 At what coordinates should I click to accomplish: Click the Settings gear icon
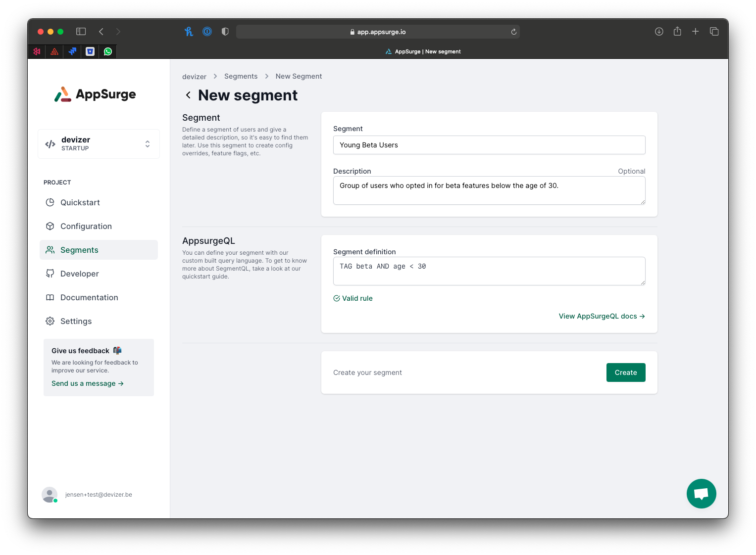click(x=50, y=321)
